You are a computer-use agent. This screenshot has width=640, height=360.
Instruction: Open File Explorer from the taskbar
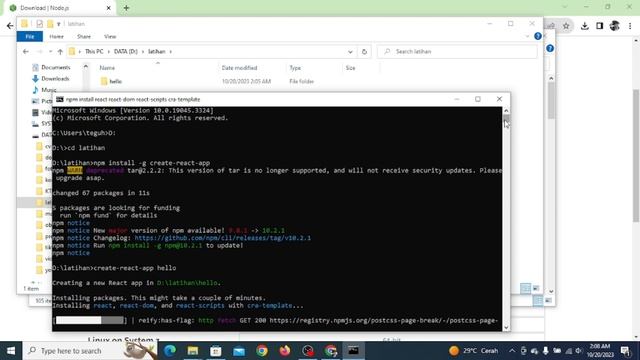(193, 351)
